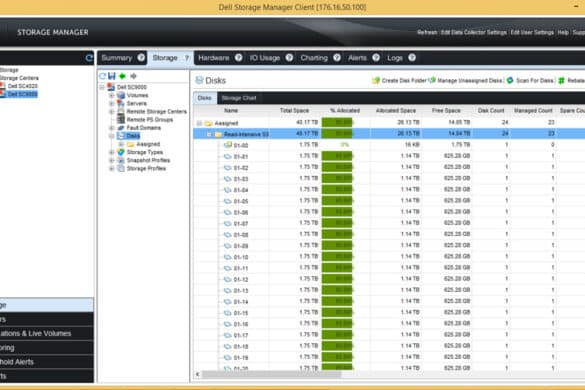Click the horizontal scrollbar of the disks table

point(271,374)
